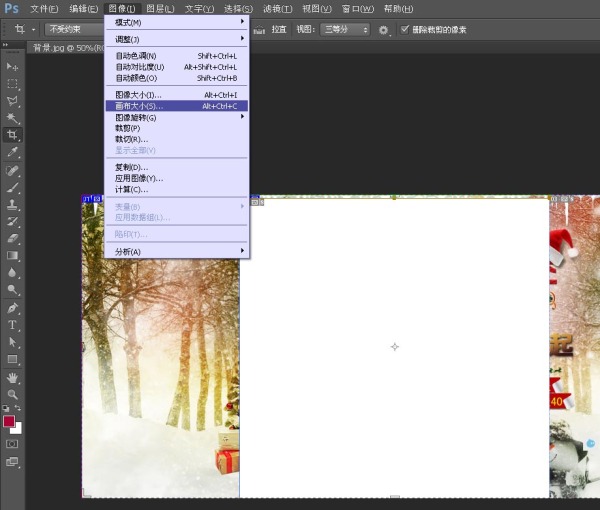
Task: Open the 滤镜(T) menu
Action: tap(277, 8)
